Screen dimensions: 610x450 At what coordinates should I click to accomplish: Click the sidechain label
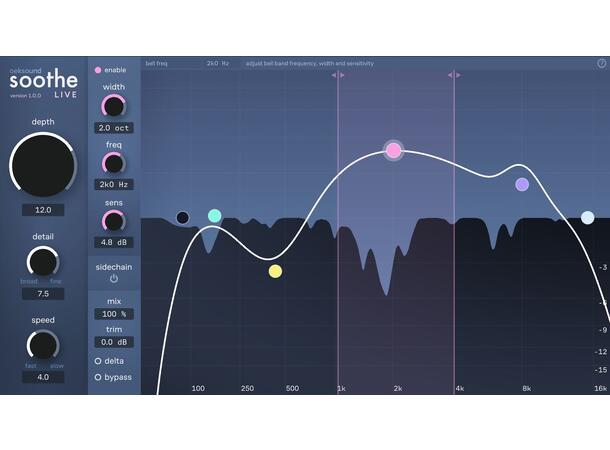coord(114,267)
